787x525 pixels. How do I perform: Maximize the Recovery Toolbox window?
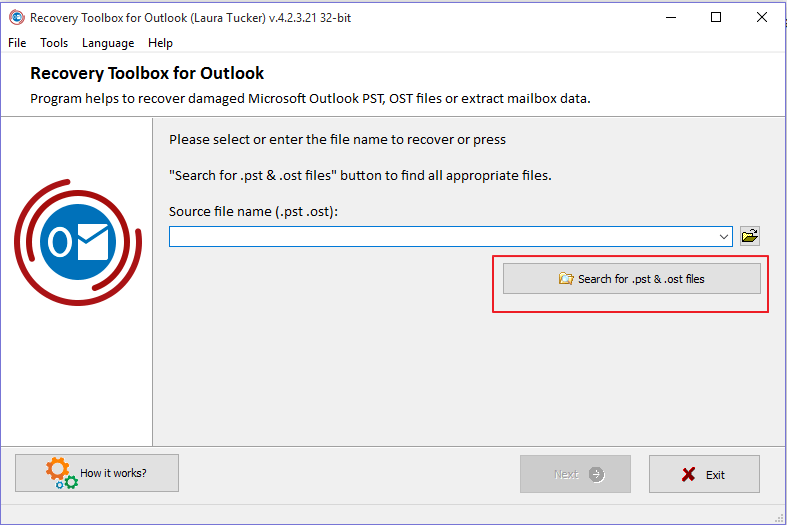coord(716,18)
